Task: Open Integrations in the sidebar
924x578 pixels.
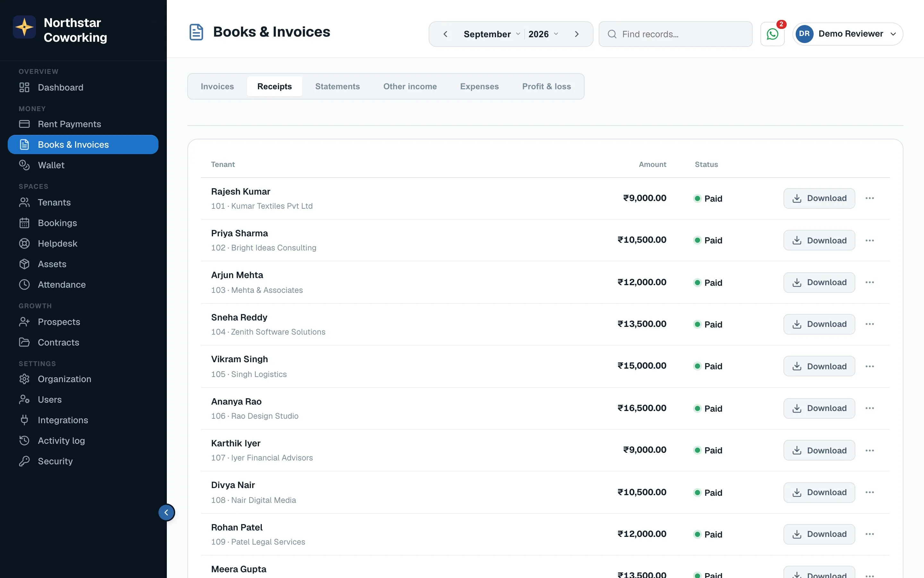Action: 83,420
